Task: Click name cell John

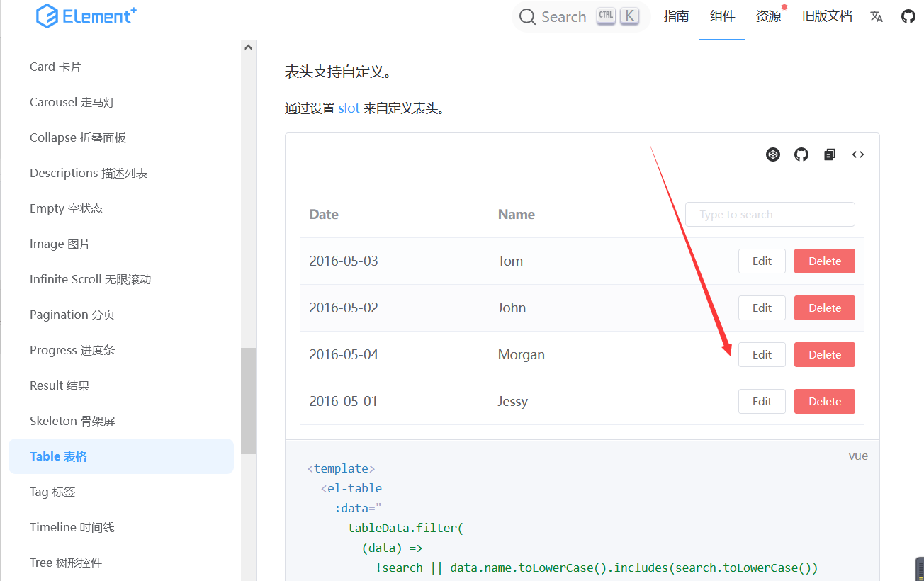Action: [512, 308]
